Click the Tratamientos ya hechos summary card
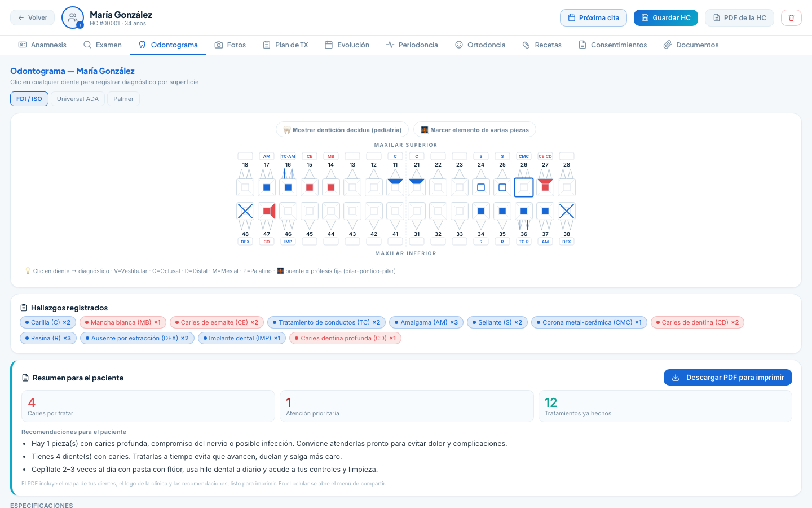This screenshot has width=812, height=508. coord(665,406)
